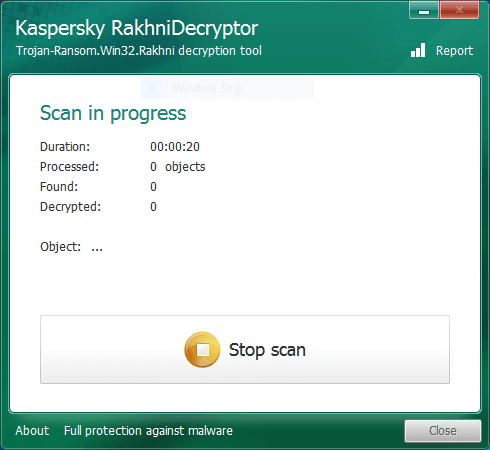Viewport: 490px width, 450px height.
Task: Select the Duration value 00:00:20
Action: click(175, 147)
